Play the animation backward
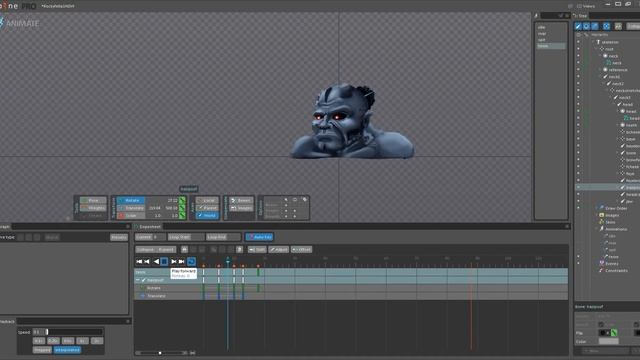Viewport: 640px width, 360px height. click(156, 261)
